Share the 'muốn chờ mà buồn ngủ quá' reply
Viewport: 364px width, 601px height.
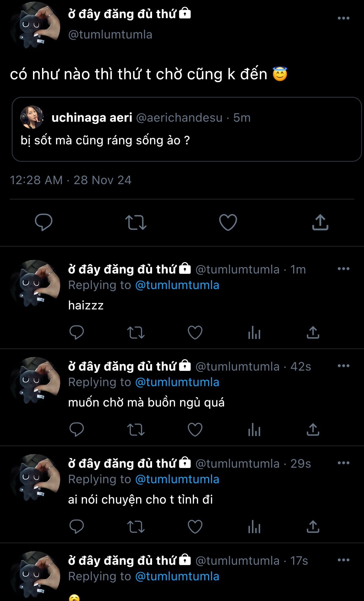[x=313, y=429]
